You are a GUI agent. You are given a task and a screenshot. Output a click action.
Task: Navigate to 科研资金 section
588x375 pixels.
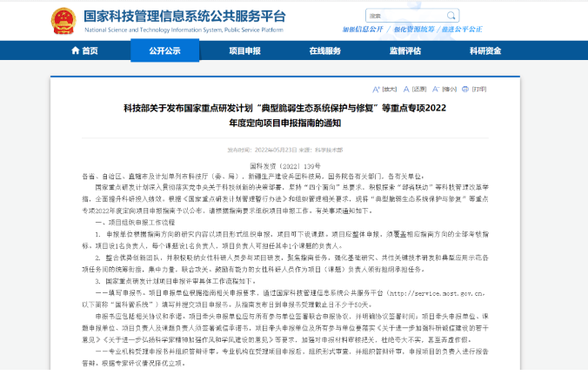click(485, 50)
